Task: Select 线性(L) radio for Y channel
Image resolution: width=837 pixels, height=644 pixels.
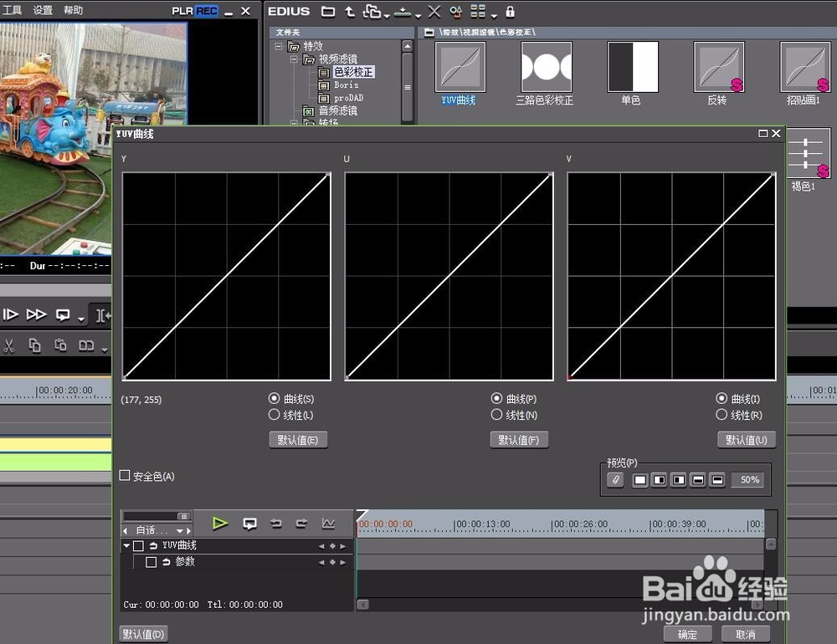Action: (274, 414)
